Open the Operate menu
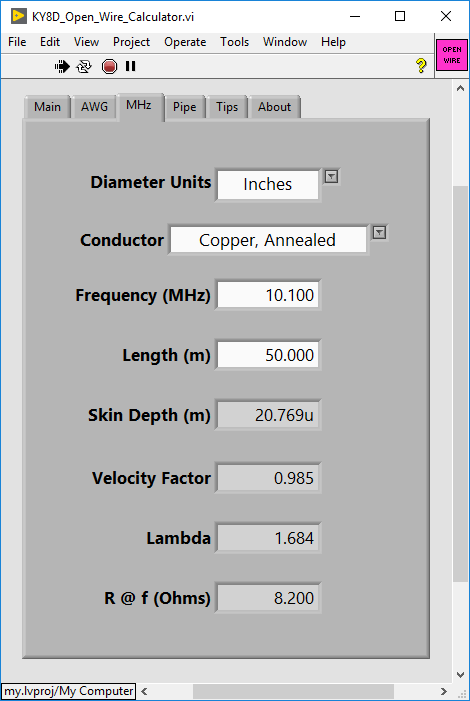 [185, 42]
